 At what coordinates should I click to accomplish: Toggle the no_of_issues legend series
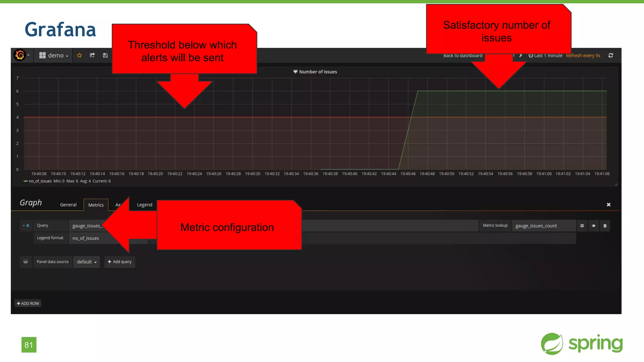point(40,181)
